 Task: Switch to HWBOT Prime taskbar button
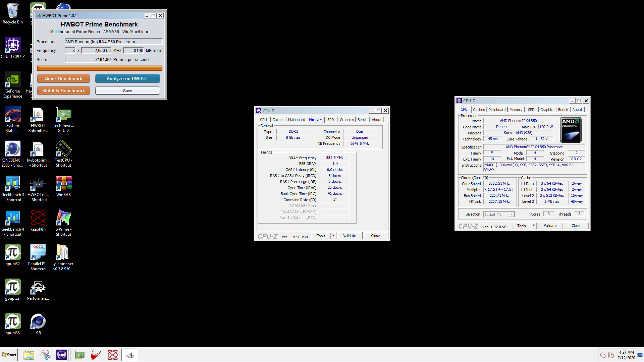tap(129, 355)
